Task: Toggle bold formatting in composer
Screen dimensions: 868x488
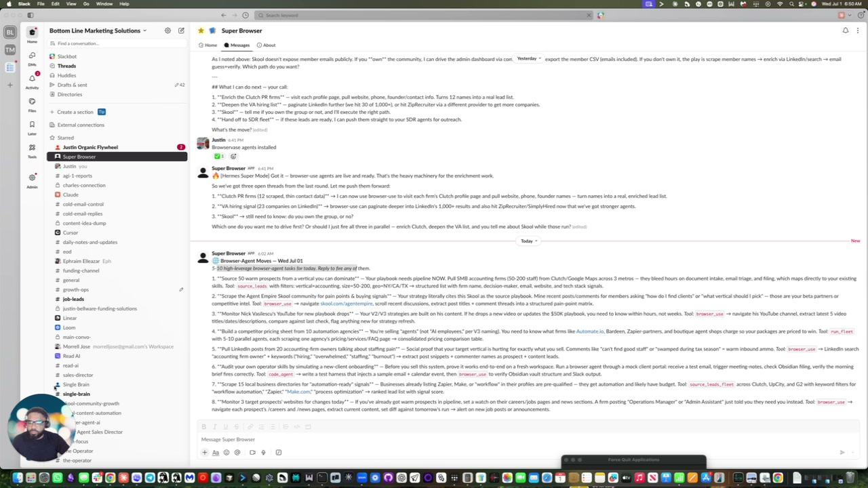Action: pyautogui.click(x=203, y=427)
